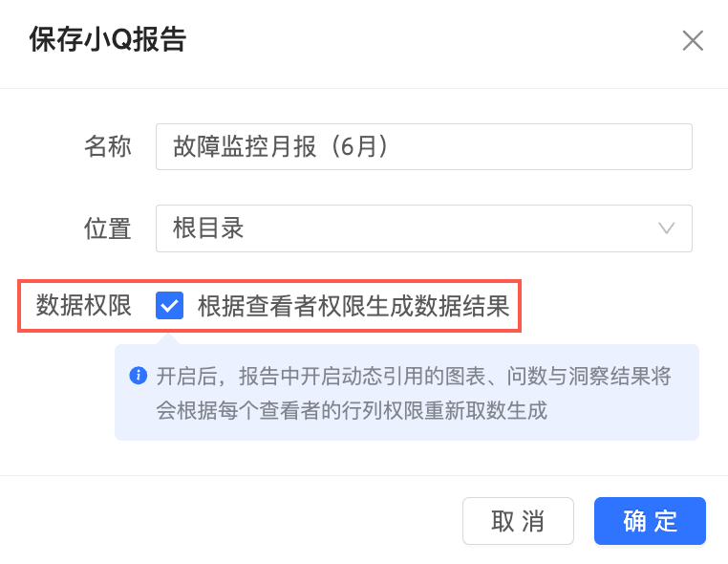Click the 保存小Q报告 dialog title
This screenshot has width=728, height=564.
coord(108,40)
